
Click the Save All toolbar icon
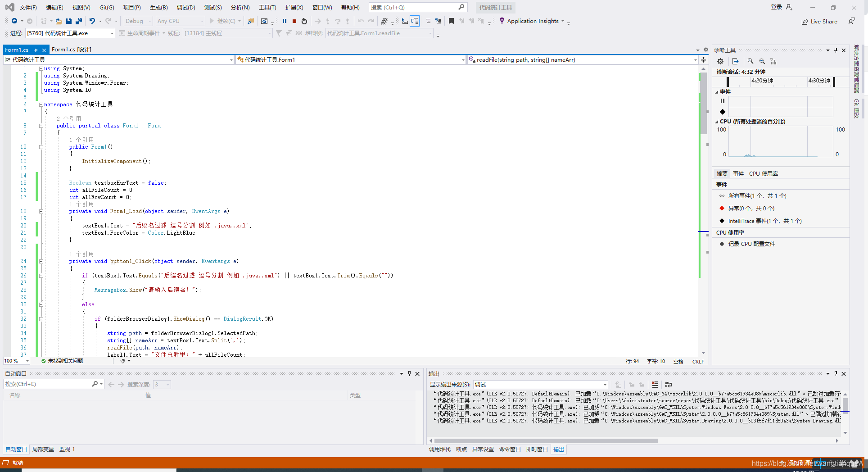(79, 21)
